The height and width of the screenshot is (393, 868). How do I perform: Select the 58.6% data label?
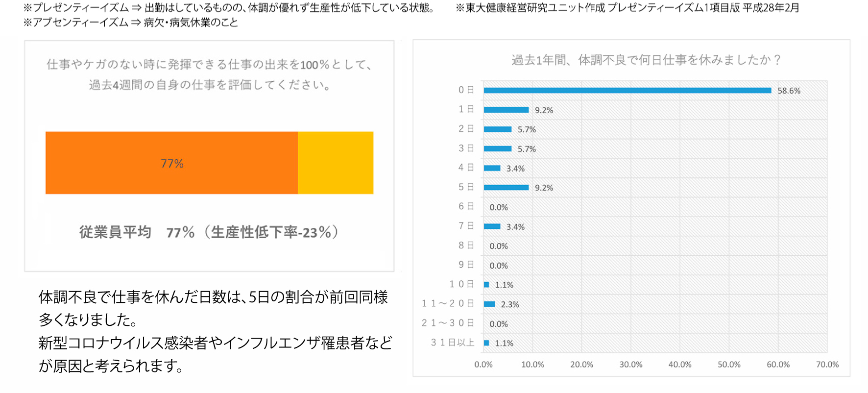pos(789,91)
